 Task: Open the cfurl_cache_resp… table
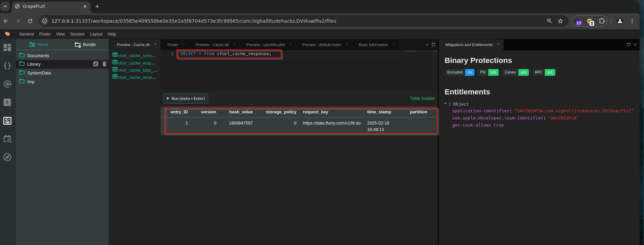pyautogui.click(x=134, y=63)
